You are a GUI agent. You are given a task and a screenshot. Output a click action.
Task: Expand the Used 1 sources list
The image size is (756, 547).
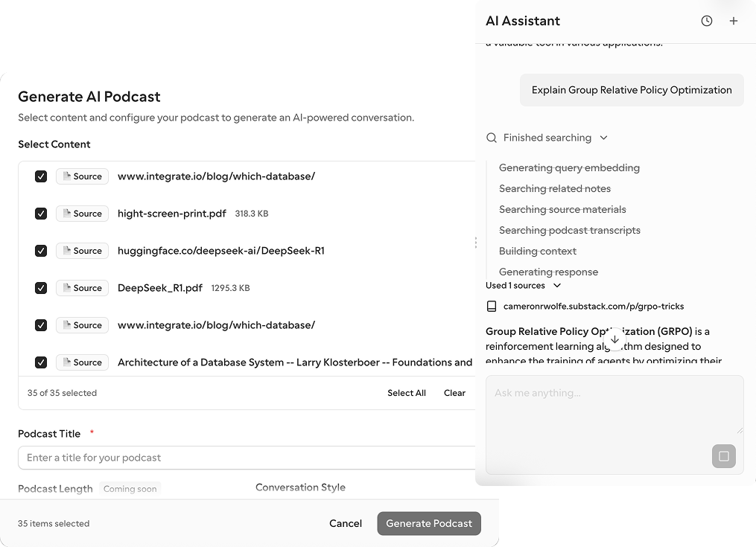point(556,286)
